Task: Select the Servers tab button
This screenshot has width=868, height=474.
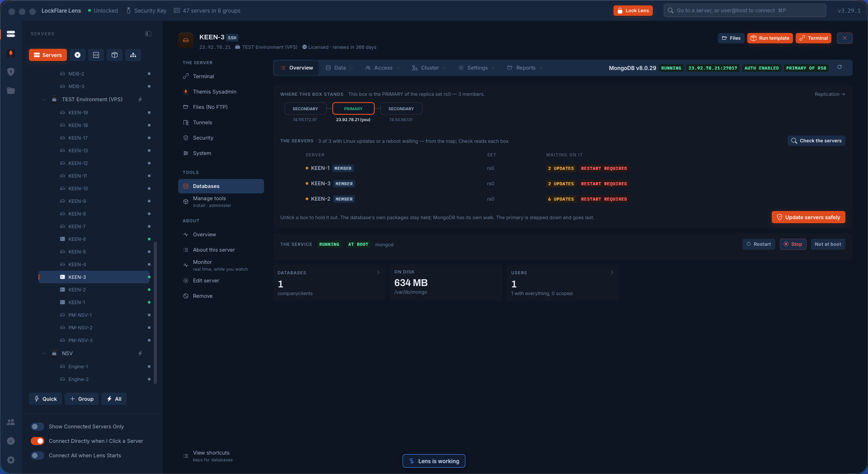Action: 48,55
